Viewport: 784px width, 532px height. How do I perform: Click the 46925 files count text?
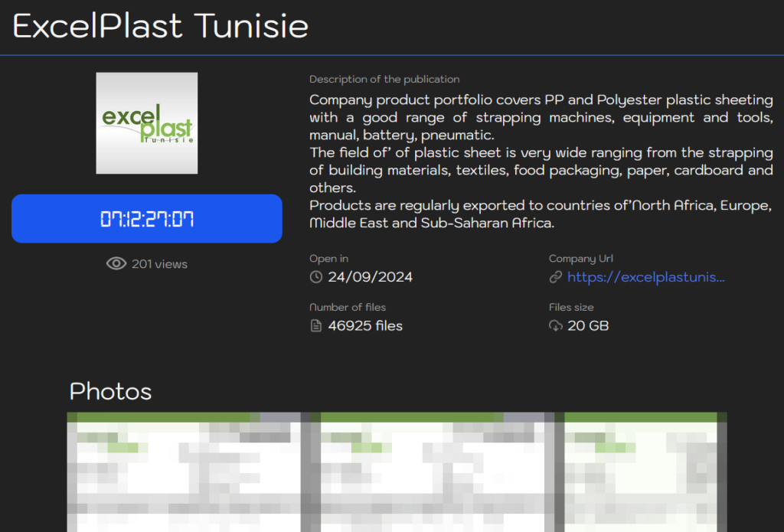click(x=365, y=325)
